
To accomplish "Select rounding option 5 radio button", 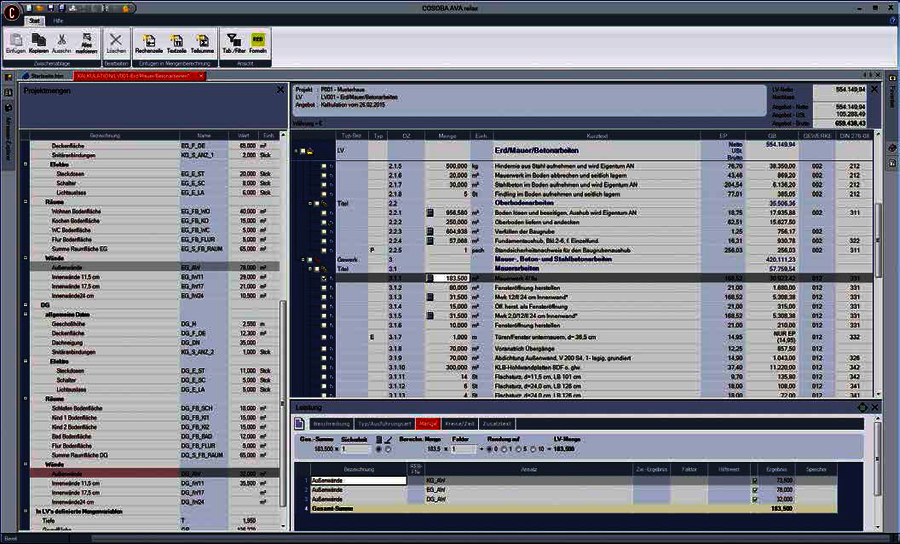I will 518,449.
